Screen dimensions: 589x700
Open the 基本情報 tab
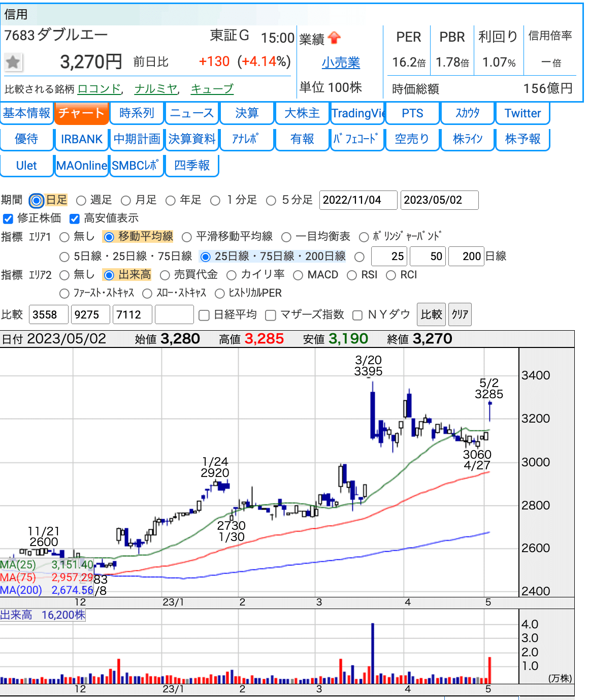(x=27, y=113)
